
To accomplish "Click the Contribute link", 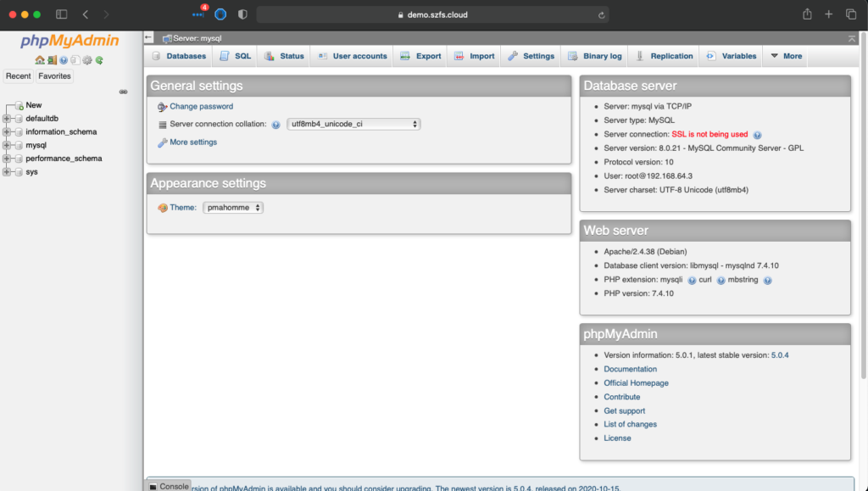I will [x=621, y=397].
